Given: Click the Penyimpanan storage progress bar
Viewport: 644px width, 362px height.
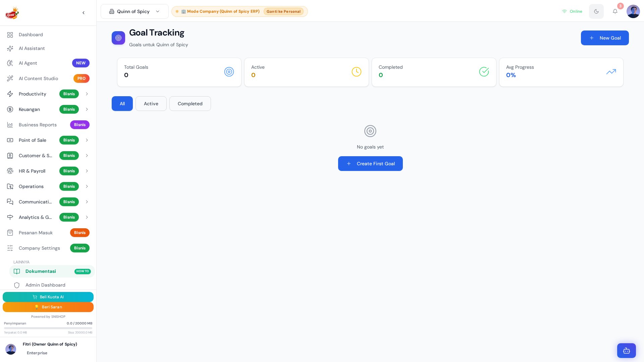Looking at the screenshot, I should (x=48, y=328).
